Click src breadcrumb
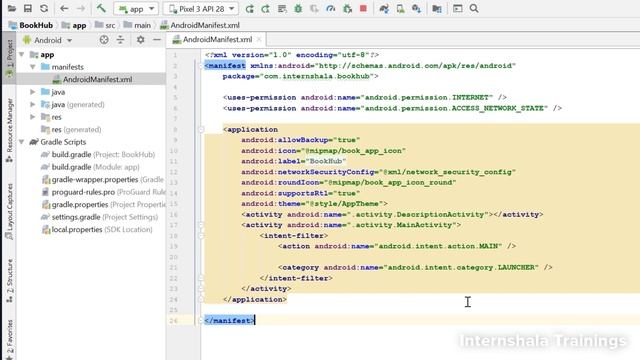 (105, 25)
